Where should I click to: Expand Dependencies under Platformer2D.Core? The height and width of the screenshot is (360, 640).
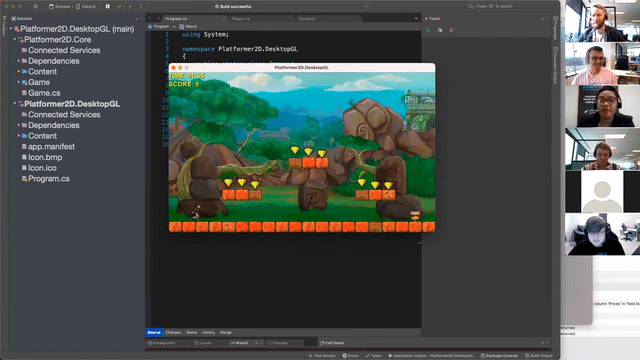(19, 61)
